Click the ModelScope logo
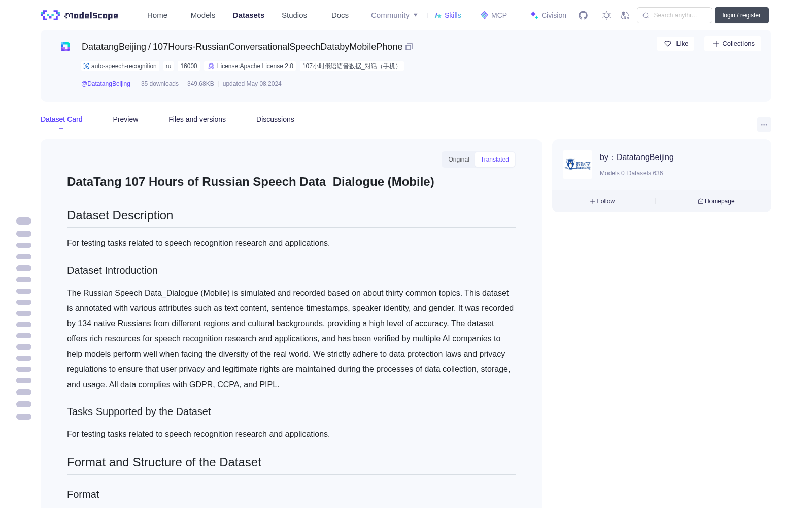The image size is (812, 508). pyautogui.click(x=80, y=15)
